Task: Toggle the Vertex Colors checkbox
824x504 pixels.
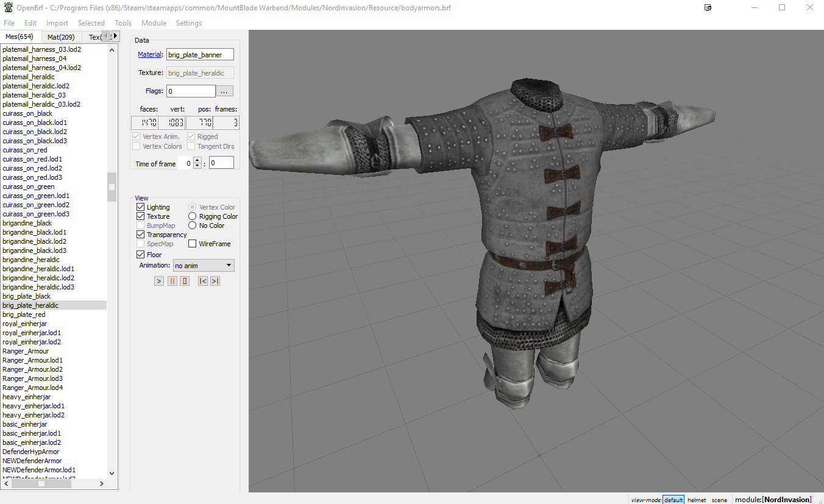Action: (136, 146)
